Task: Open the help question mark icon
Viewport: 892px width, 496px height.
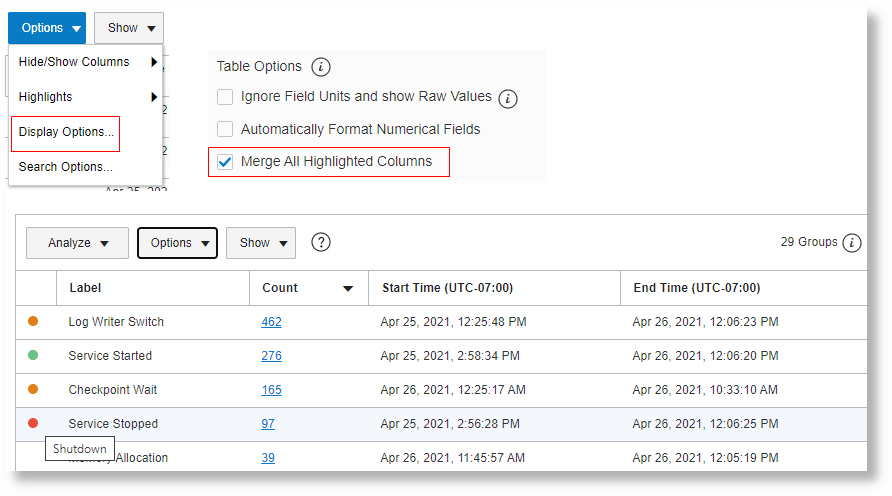Action: pos(321,242)
